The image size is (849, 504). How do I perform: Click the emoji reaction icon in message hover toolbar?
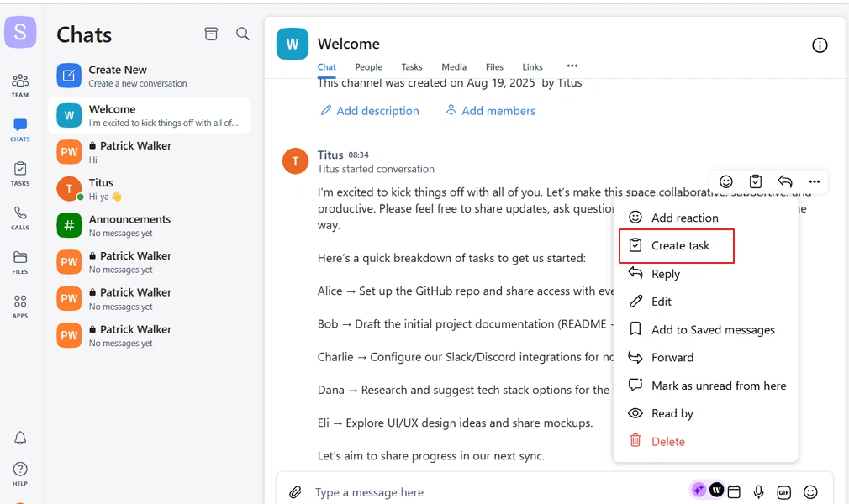[x=726, y=181]
